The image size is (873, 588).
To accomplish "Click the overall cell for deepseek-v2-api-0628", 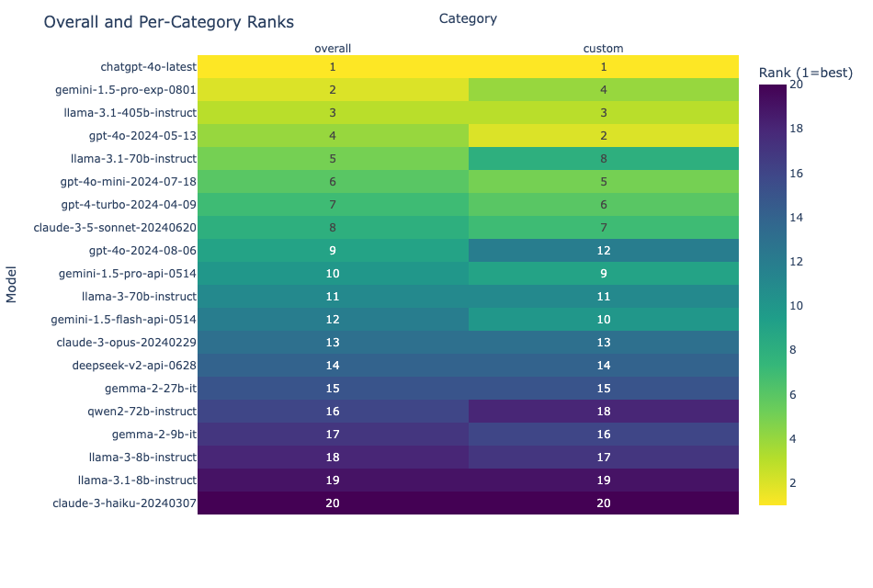I will [333, 366].
